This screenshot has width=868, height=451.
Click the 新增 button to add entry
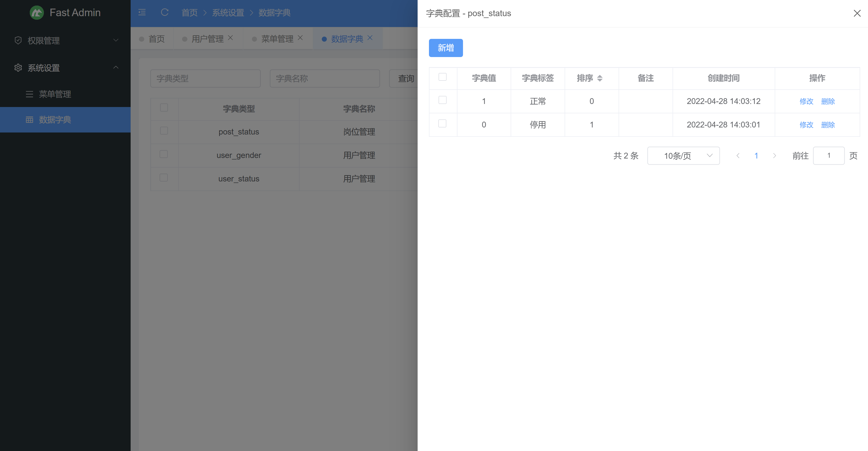point(445,48)
